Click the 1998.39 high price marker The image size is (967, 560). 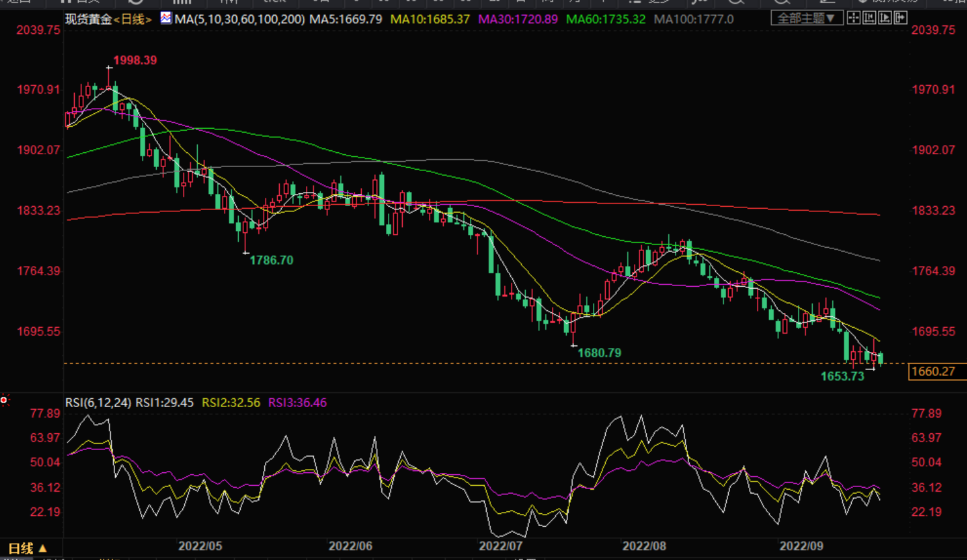pyautogui.click(x=135, y=60)
